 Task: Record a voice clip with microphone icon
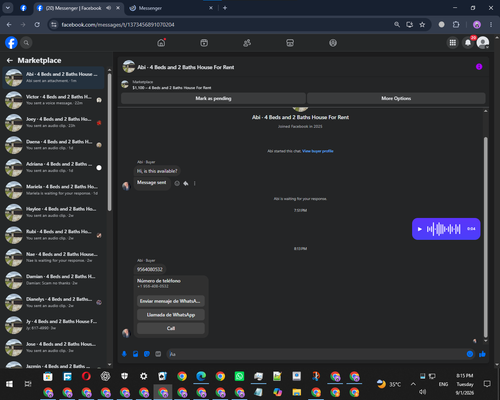click(124, 354)
